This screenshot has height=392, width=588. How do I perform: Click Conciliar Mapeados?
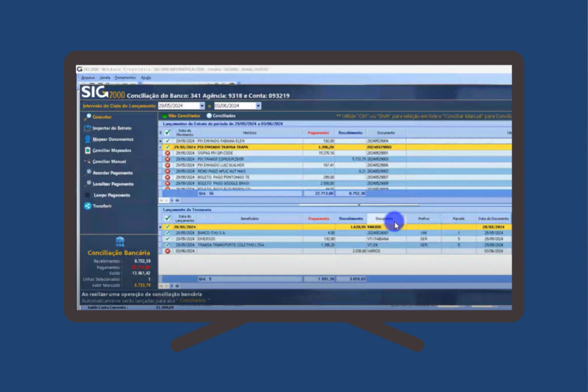112,150
